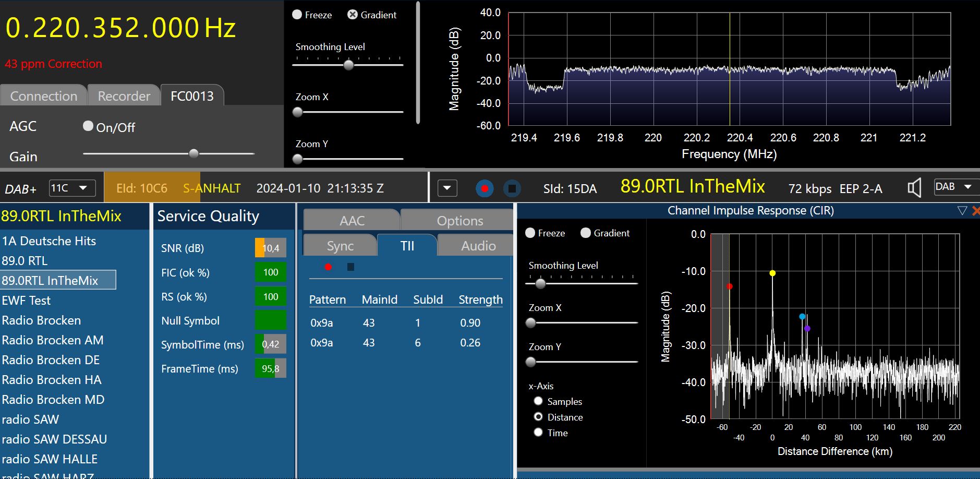
Task: Click the yellow peak marker in CIR plot
Action: [772, 273]
